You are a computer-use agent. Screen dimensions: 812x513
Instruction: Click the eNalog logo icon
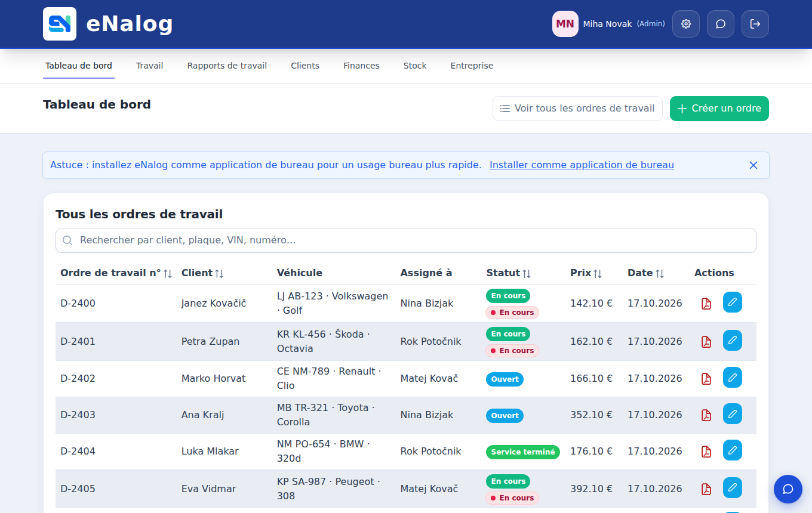pos(60,24)
